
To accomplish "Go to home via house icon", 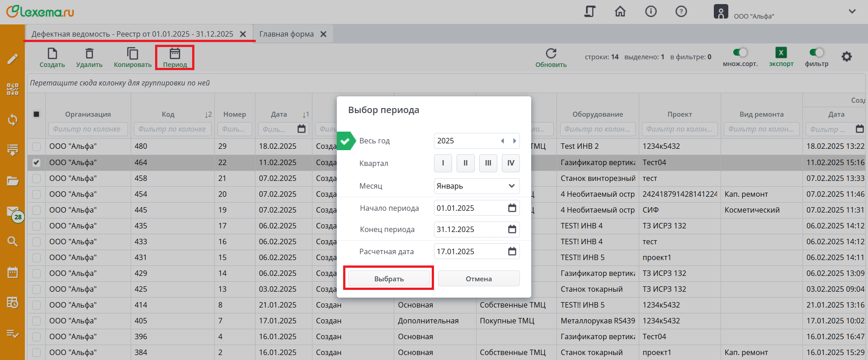I will tap(620, 11).
